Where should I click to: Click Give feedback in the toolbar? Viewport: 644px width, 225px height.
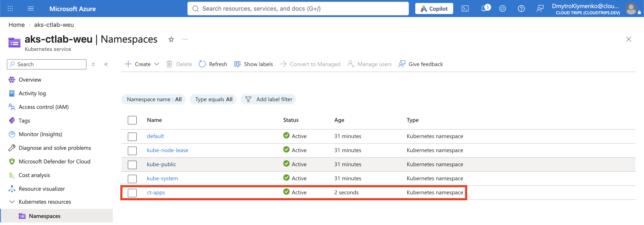pyautogui.click(x=421, y=64)
